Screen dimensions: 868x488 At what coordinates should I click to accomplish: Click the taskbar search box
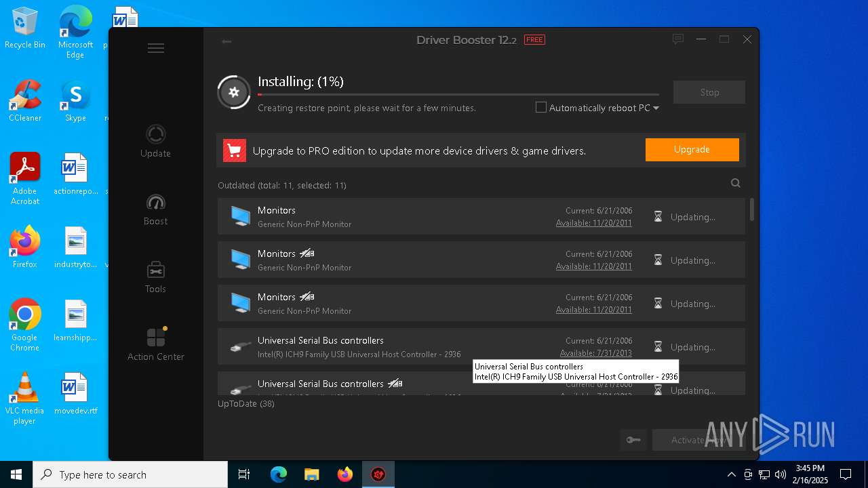point(130,474)
